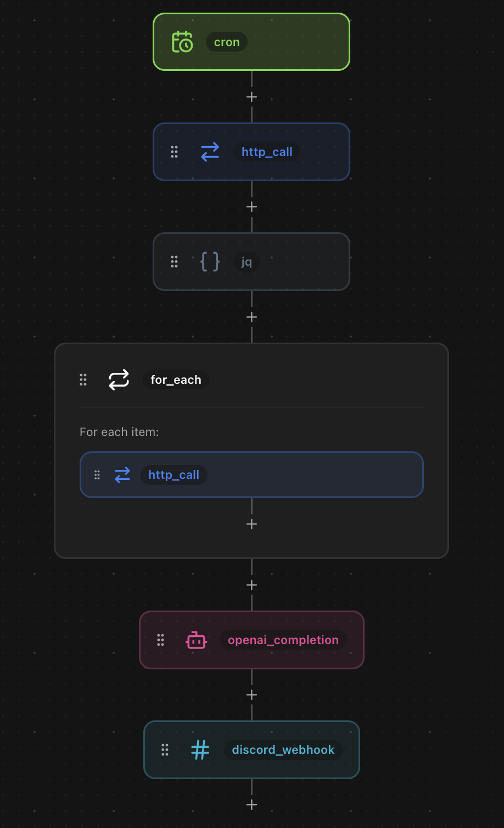Click the drag handle on the openai_completion node

[x=160, y=640]
